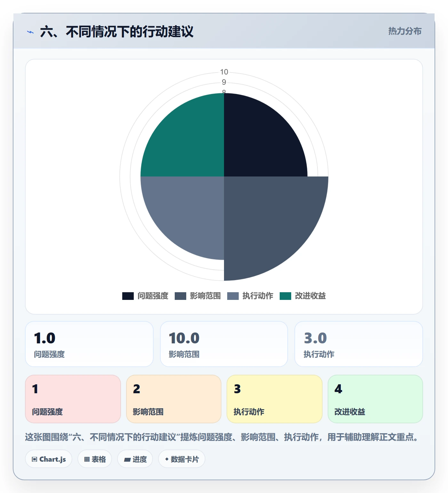Click the axis tick label 9
Viewport: 448px width, 493px height.
click(224, 82)
